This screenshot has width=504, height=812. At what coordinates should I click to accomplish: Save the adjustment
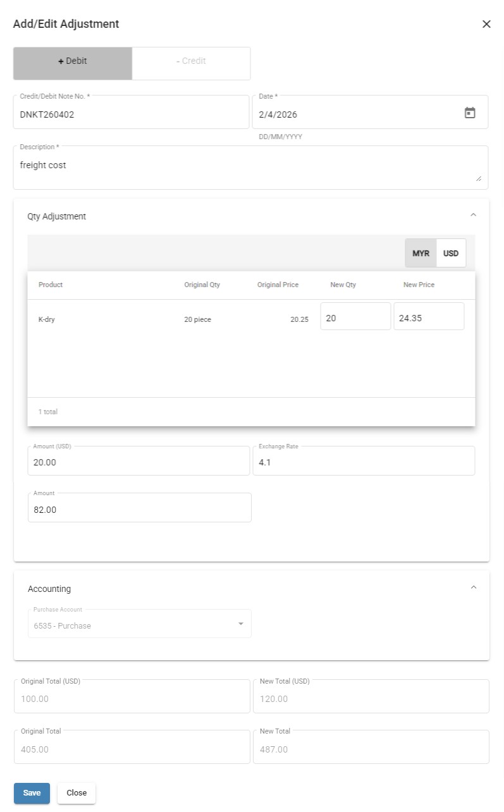[32, 793]
